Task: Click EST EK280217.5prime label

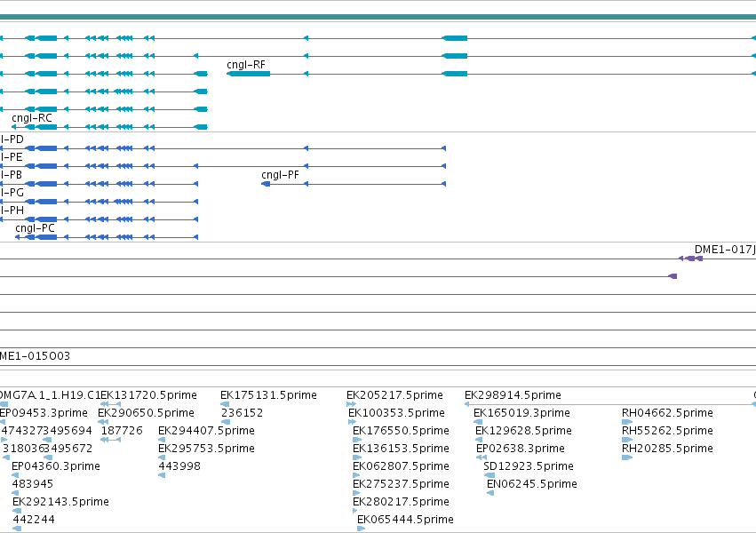Action: [x=402, y=502]
